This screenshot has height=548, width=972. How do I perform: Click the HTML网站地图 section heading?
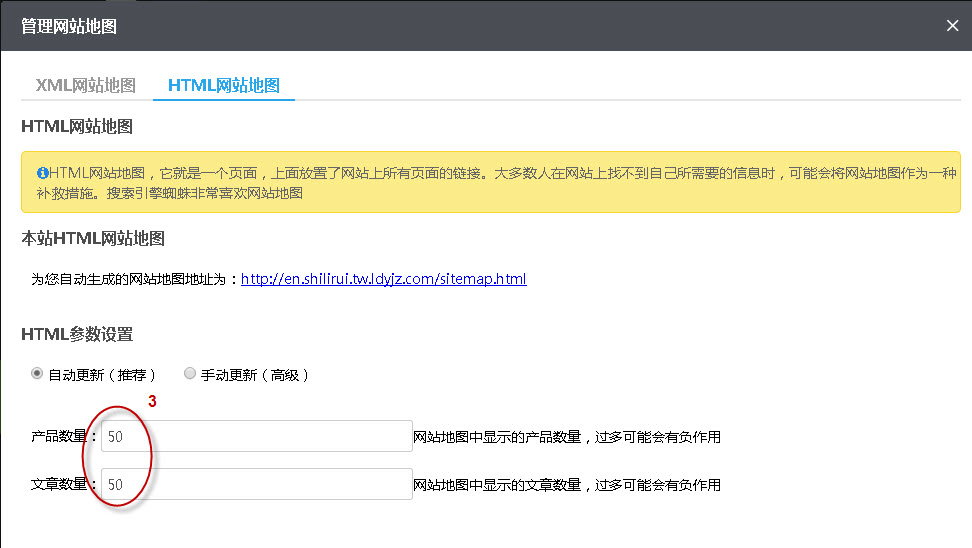coord(77,127)
